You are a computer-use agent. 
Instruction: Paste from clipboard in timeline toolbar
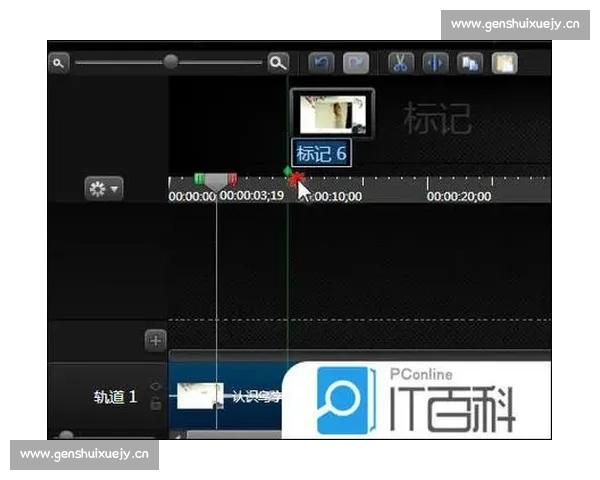[504, 63]
